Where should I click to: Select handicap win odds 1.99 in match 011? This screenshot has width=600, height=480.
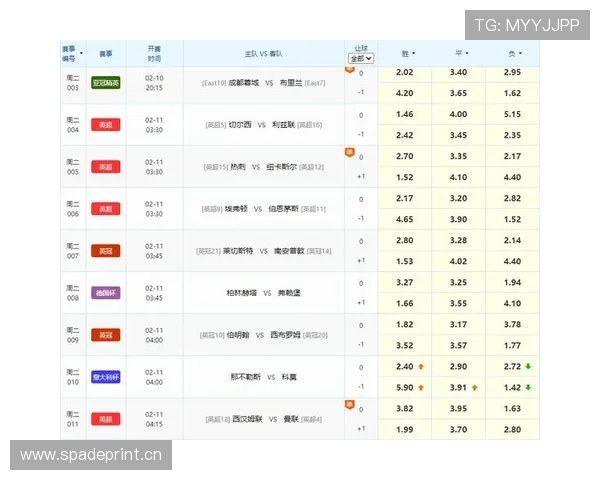point(404,430)
